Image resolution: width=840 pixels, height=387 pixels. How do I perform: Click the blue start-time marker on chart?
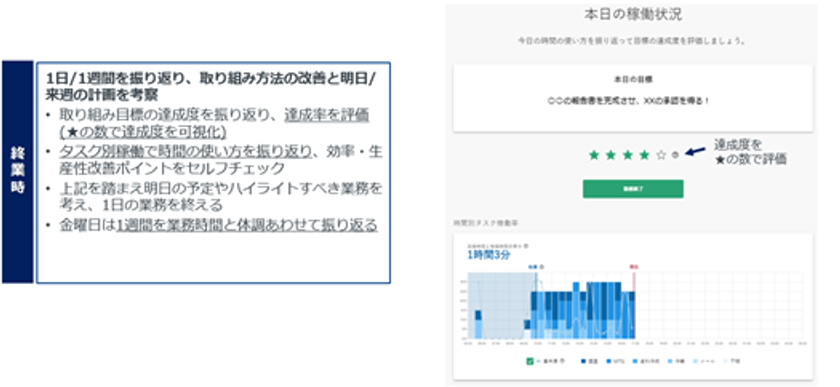pos(532,267)
